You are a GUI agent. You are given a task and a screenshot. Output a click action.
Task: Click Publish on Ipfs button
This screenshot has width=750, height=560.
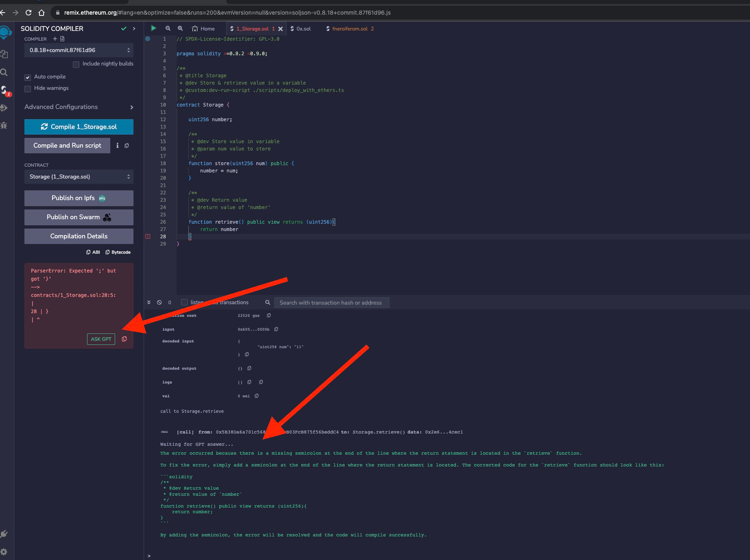coord(79,198)
